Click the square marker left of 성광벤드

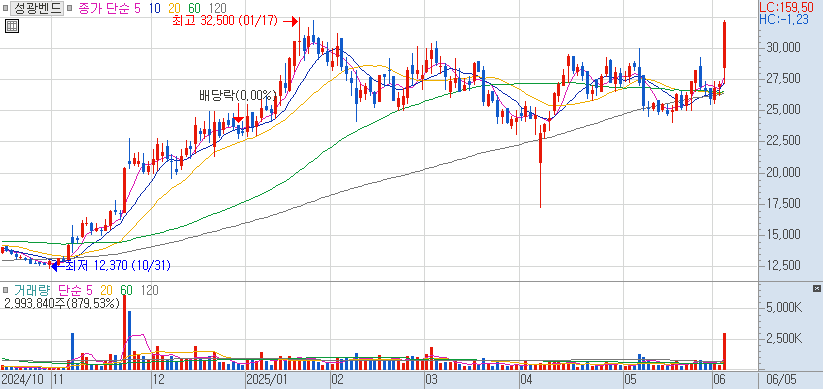pyautogui.click(x=5, y=9)
